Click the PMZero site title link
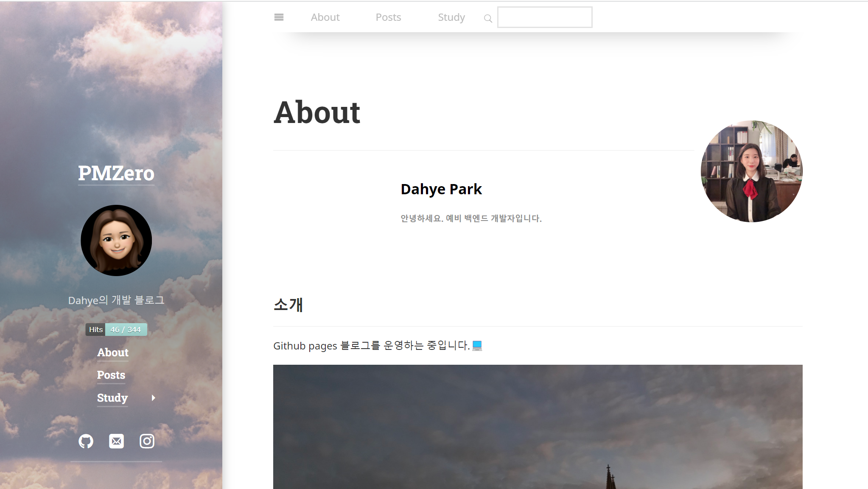The width and height of the screenshot is (868, 489). (x=116, y=173)
